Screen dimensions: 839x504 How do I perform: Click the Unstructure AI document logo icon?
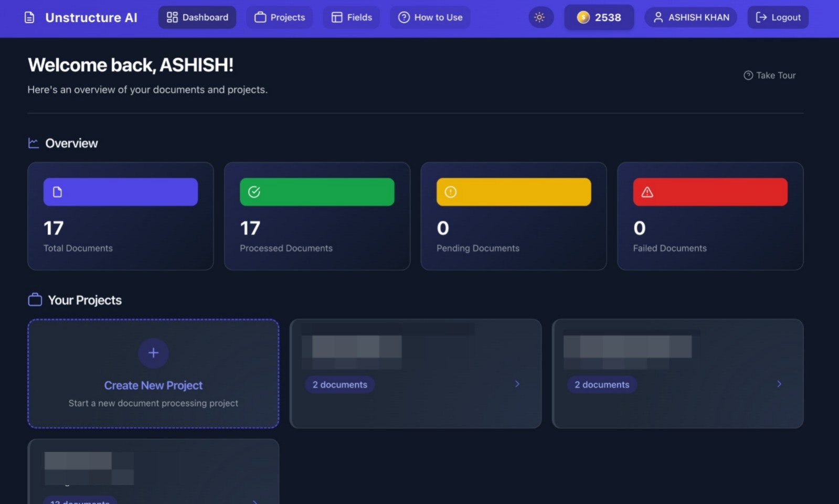coord(30,17)
